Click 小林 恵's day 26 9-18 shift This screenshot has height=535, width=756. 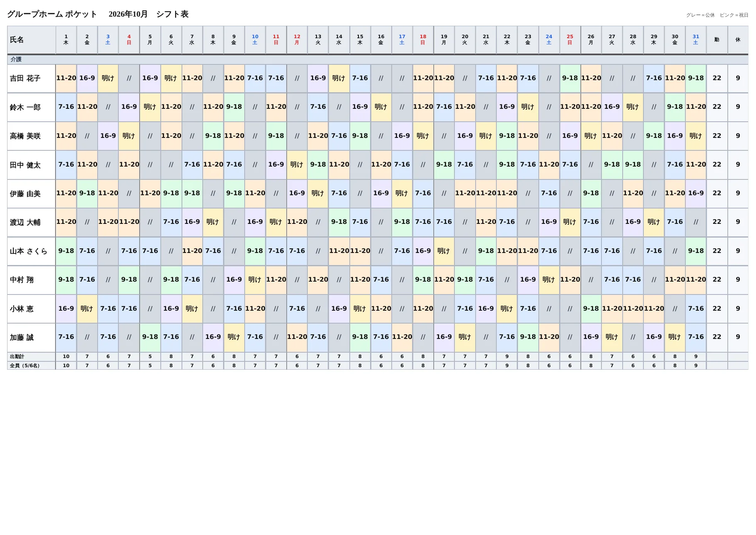click(x=591, y=309)
